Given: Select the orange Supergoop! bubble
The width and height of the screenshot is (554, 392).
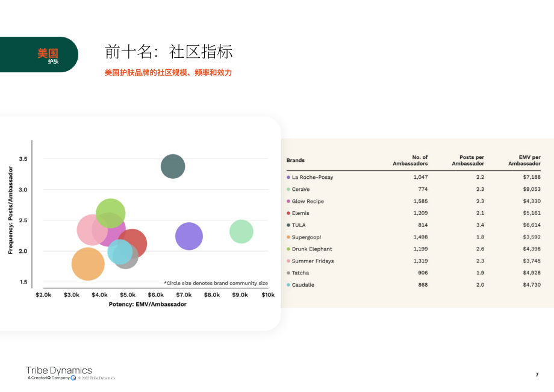Looking at the screenshot, I should 88,264.
